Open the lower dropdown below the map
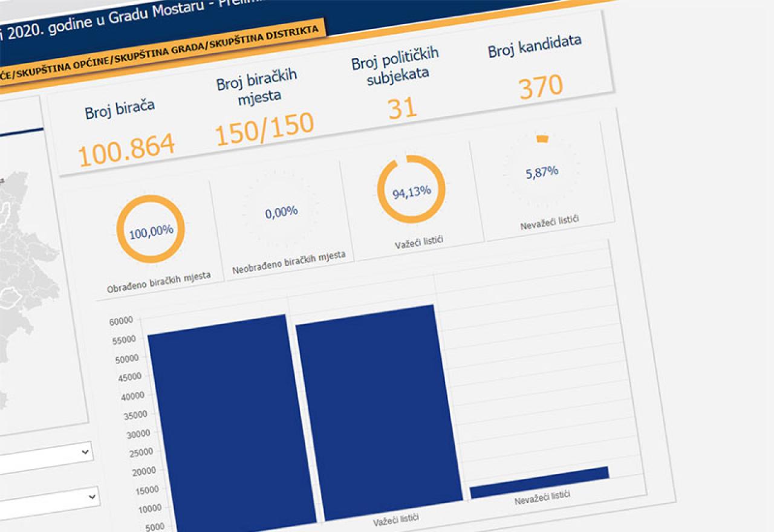Image resolution: width=774 pixels, height=532 pixels. pos(50,501)
